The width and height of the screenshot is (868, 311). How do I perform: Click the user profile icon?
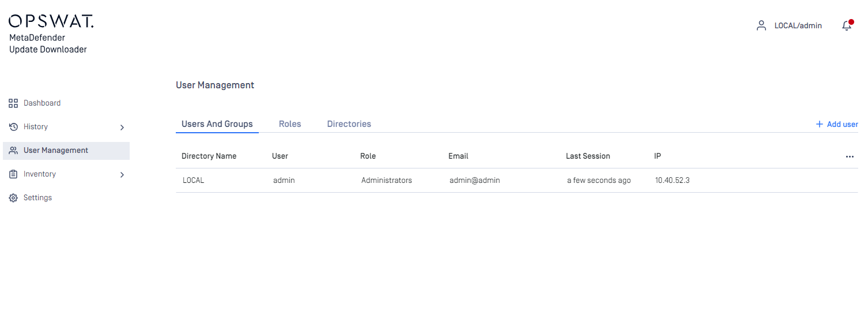tap(761, 25)
